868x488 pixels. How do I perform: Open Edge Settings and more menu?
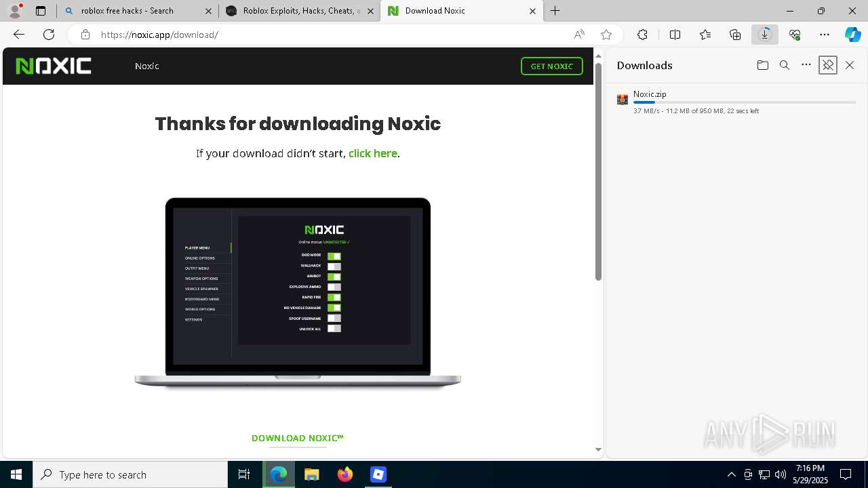[x=825, y=35]
